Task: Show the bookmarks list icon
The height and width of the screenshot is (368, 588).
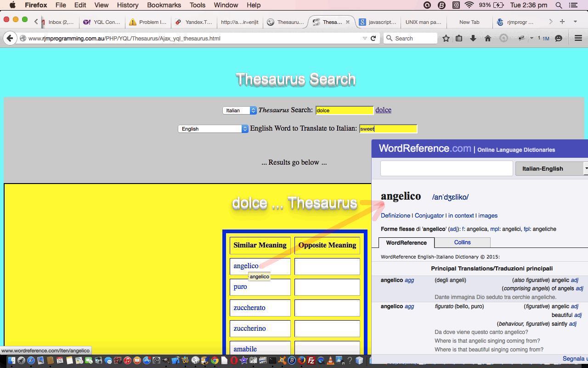Action: coord(459,38)
